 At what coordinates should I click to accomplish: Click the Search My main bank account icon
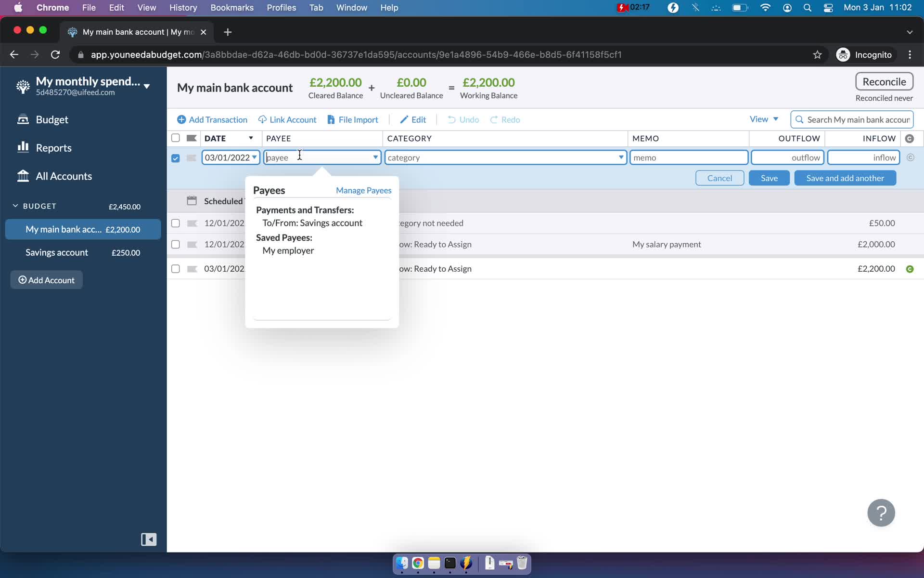pos(799,120)
